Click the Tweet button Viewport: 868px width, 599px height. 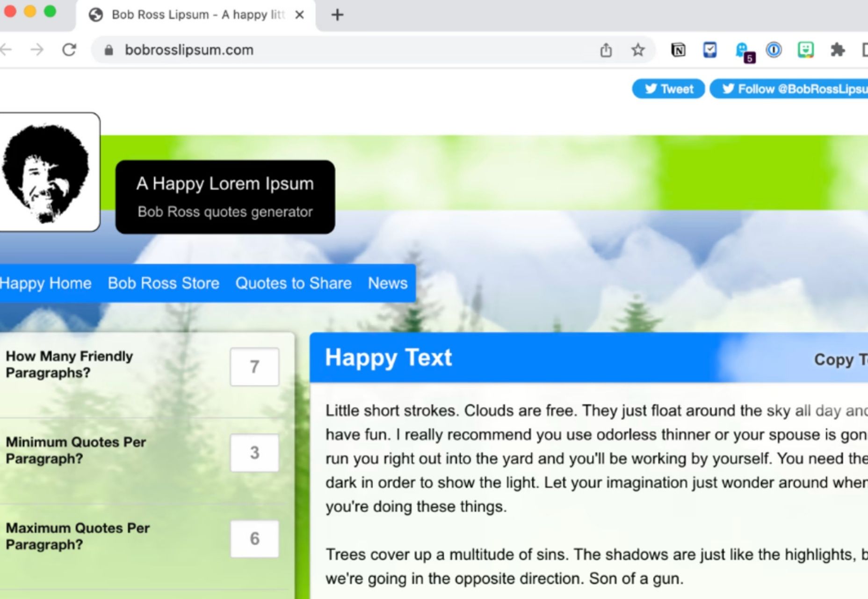pos(668,88)
